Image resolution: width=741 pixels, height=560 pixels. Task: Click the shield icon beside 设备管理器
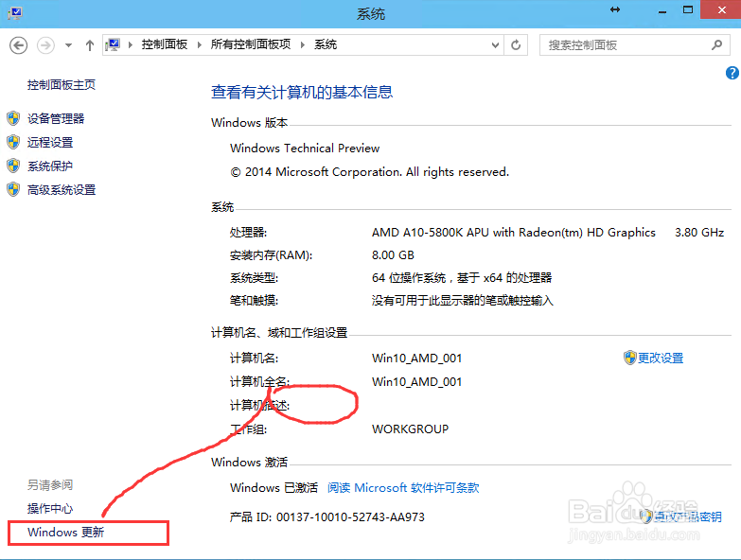click(13, 118)
